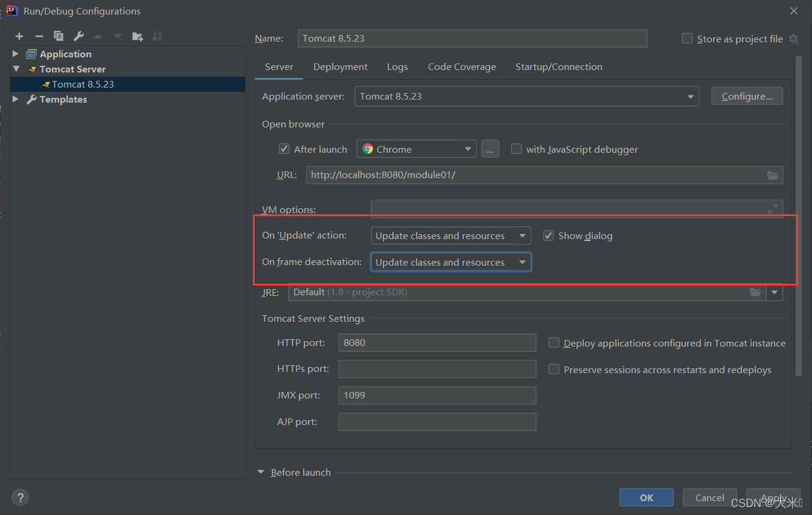The image size is (812, 515).
Task: Enable with JavaScript debugger checkbox
Action: click(516, 149)
